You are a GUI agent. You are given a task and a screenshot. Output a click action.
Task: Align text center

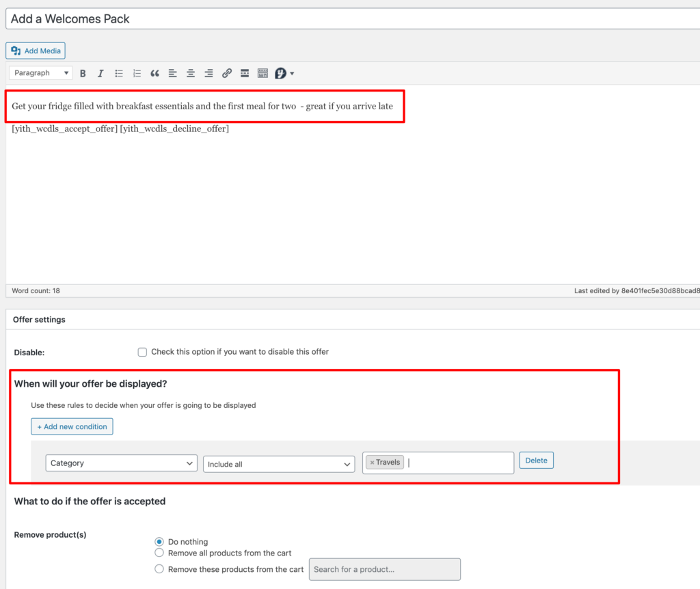click(191, 74)
